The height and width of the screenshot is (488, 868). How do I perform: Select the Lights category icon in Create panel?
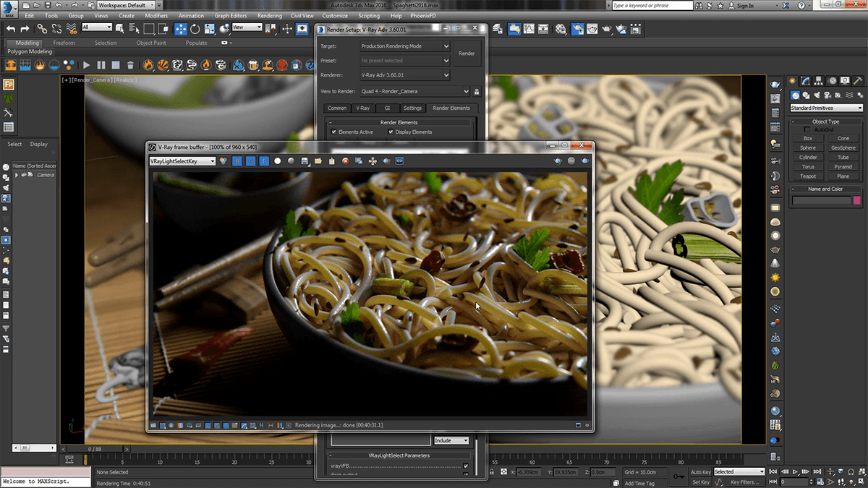click(x=818, y=95)
